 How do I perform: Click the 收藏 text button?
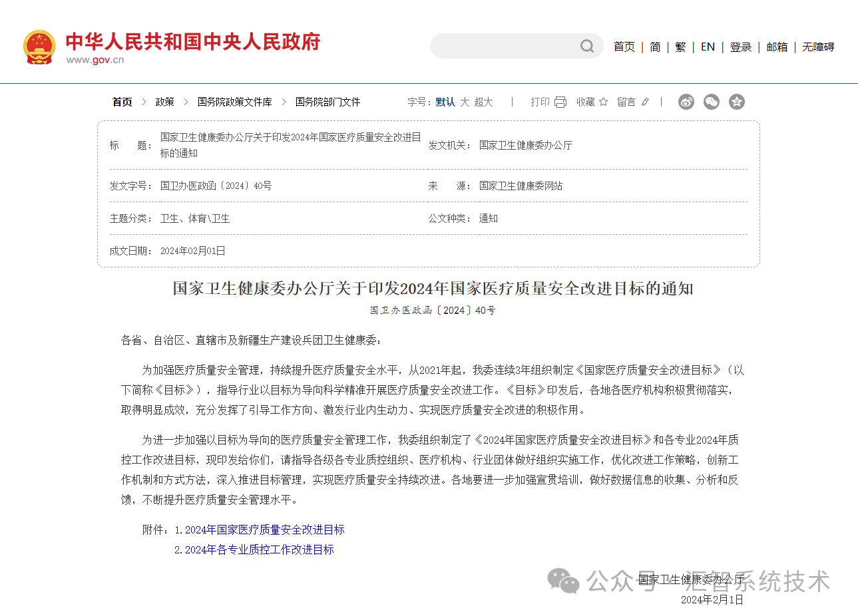[x=586, y=102]
